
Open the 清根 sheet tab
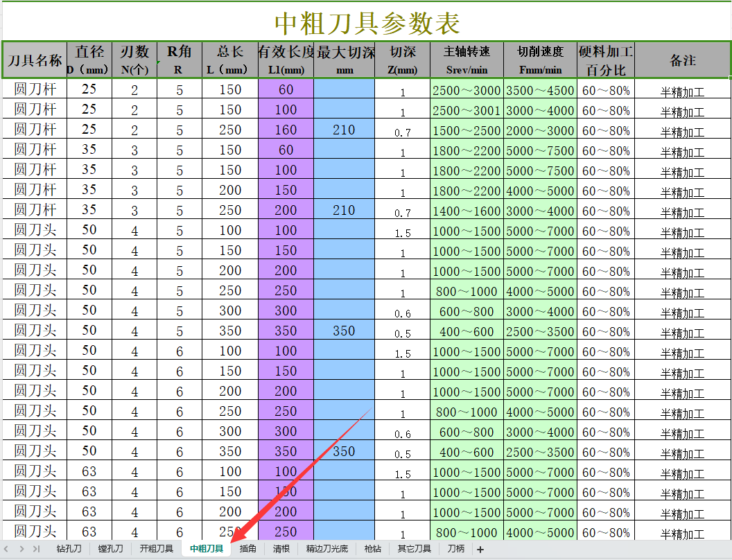pos(281,549)
